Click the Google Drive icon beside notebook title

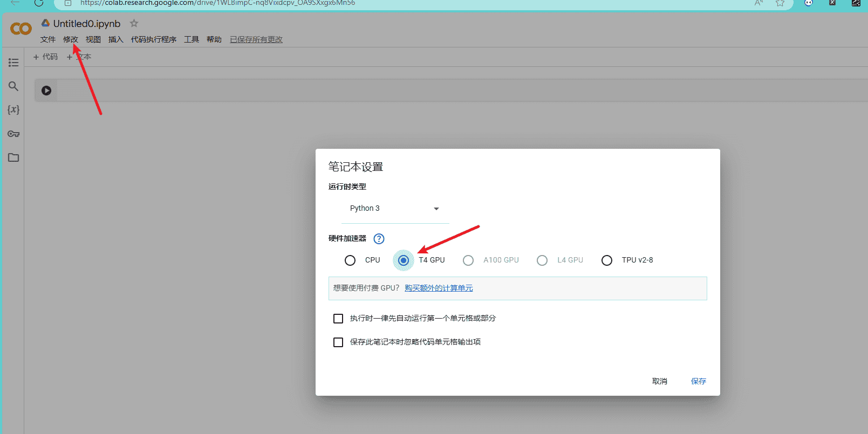pyautogui.click(x=46, y=23)
